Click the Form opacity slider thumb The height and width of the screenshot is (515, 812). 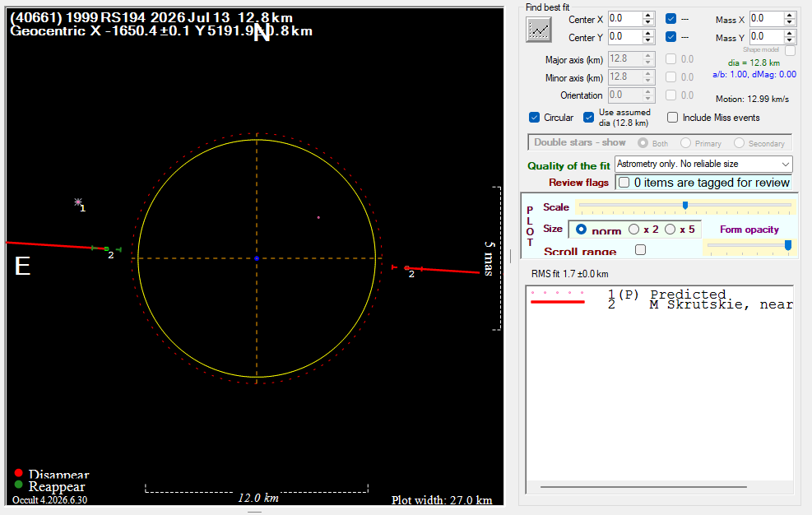pos(788,245)
